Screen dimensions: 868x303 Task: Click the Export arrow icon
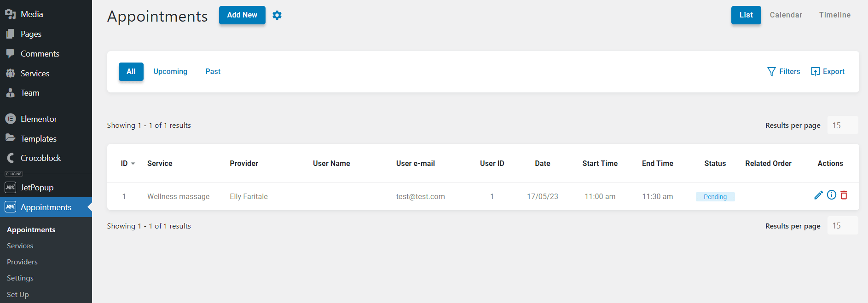coord(815,72)
